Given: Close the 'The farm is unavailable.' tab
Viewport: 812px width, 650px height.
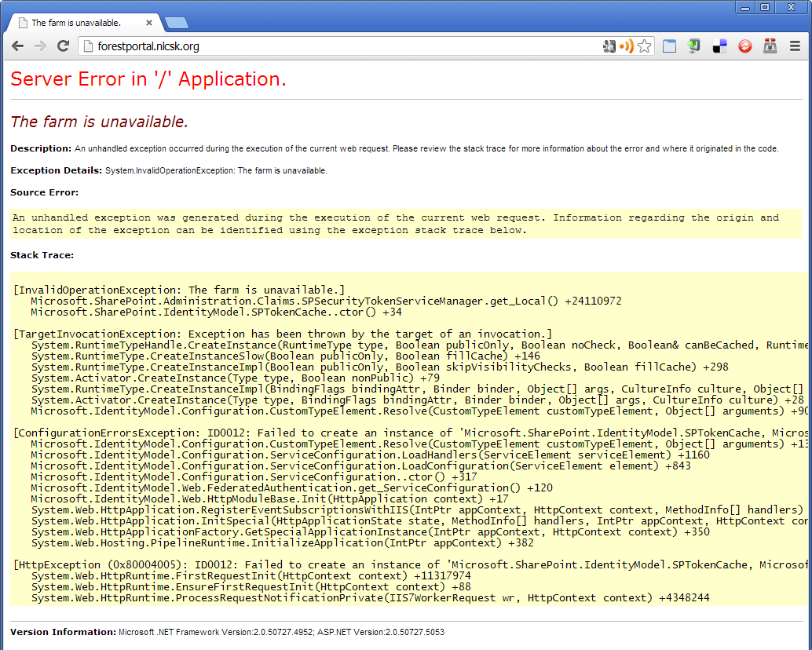Looking at the screenshot, I should point(149,23).
